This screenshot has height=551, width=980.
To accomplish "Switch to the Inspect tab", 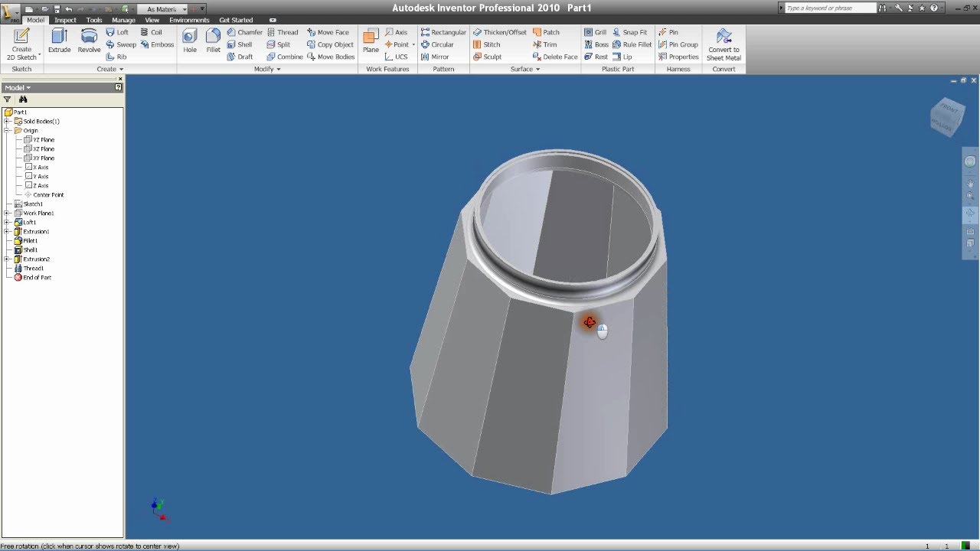I will click(65, 20).
